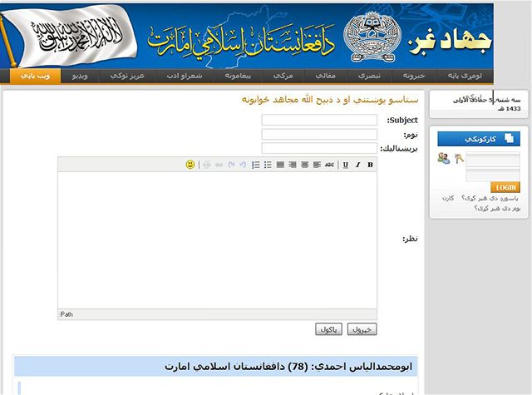Click the خپرول submit button

click(362, 329)
